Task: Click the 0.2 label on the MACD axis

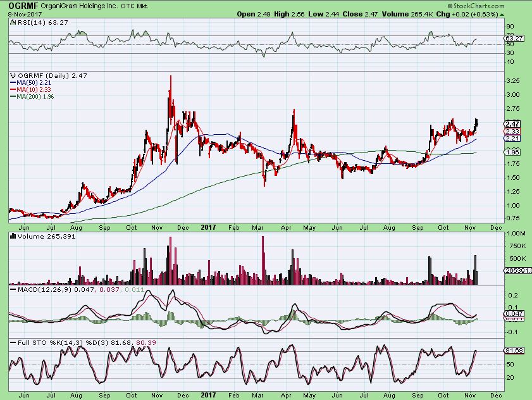Action: coord(512,296)
